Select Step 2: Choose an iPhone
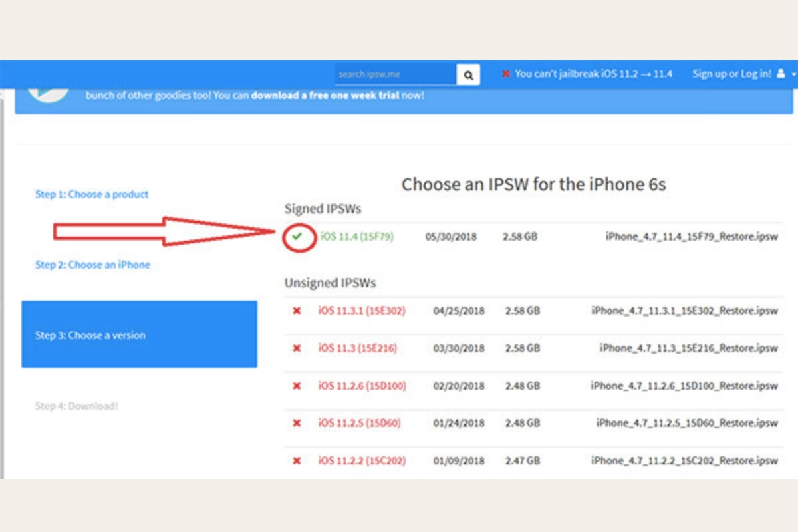 [x=92, y=265]
